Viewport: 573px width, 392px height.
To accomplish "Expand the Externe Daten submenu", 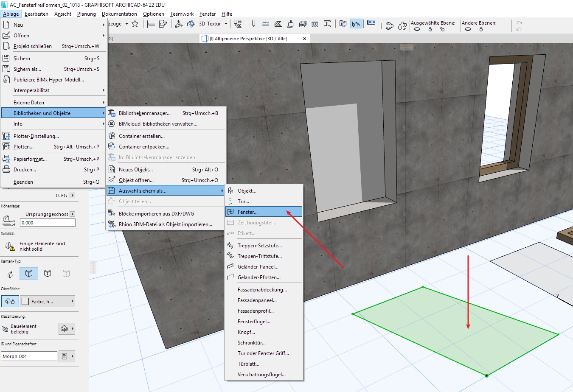I will click(x=53, y=102).
